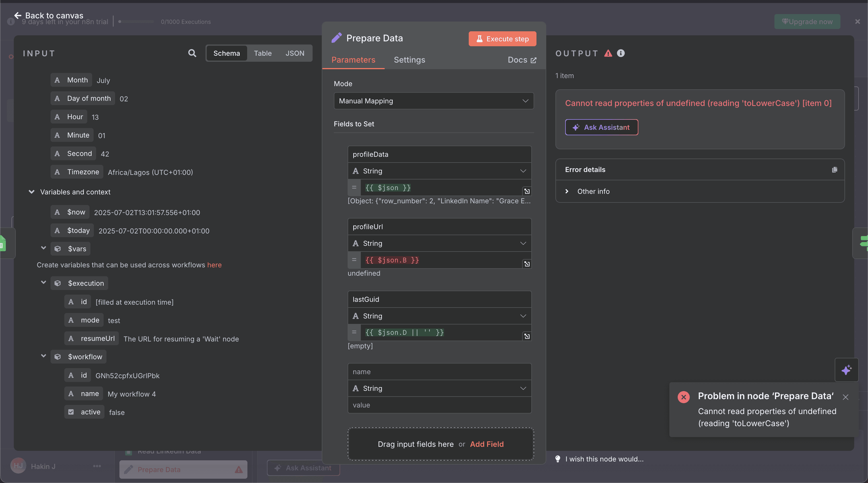Viewport: 868px width, 483px height.
Task: Open the Mode dropdown showing Manual Mapping
Action: (433, 101)
